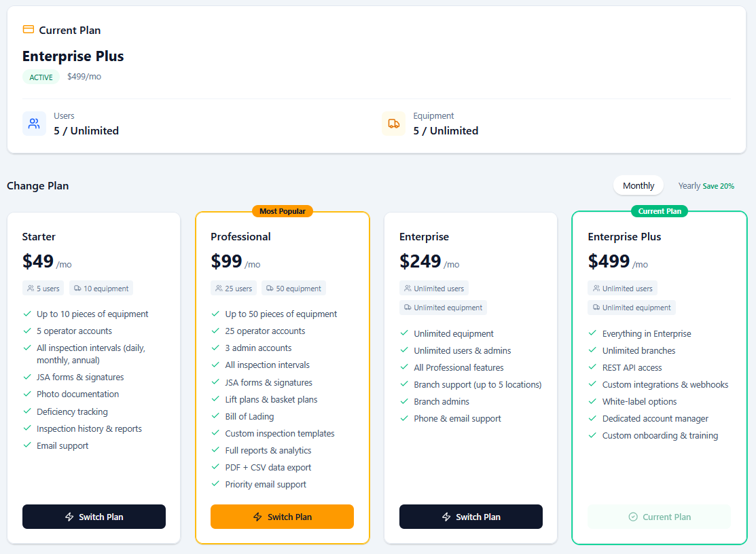Click the $499/mo label near the ACTIVE badge
The image size is (756, 554).
(x=84, y=76)
